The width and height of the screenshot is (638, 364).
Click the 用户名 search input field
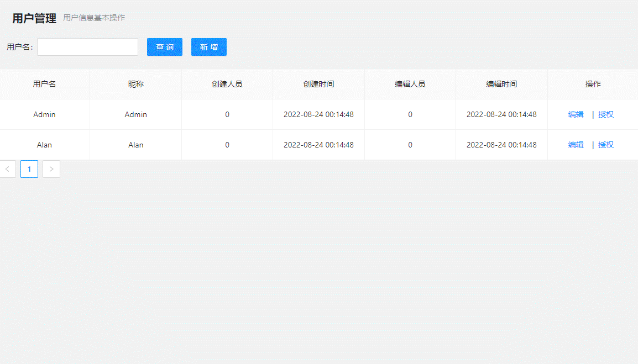pyautogui.click(x=87, y=47)
